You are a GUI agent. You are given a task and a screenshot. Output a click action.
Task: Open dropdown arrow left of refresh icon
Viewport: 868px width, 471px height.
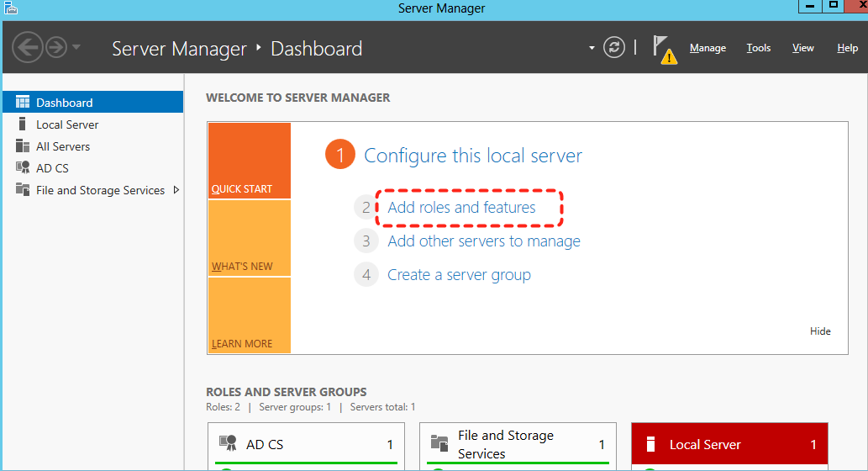[592, 48]
